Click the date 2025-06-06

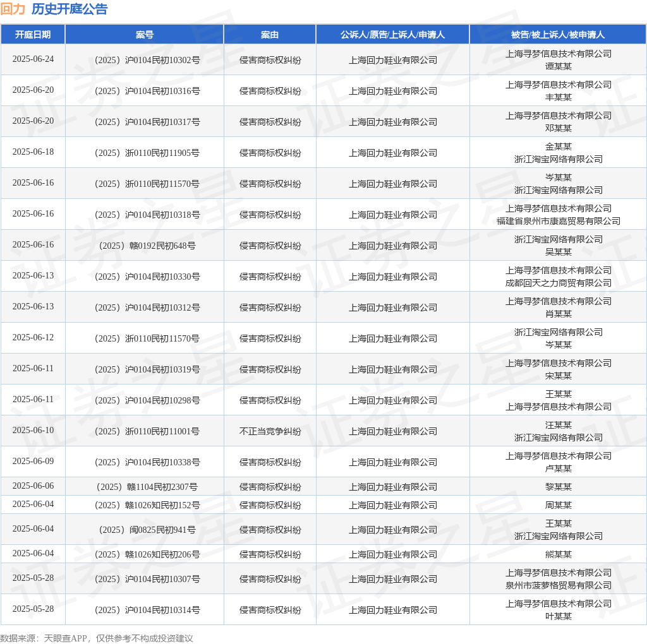[33, 486]
